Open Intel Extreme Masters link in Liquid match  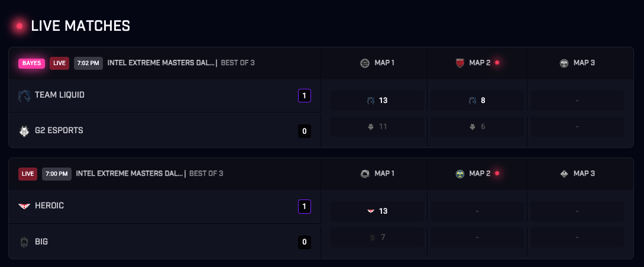pyautogui.click(x=160, y=63)
